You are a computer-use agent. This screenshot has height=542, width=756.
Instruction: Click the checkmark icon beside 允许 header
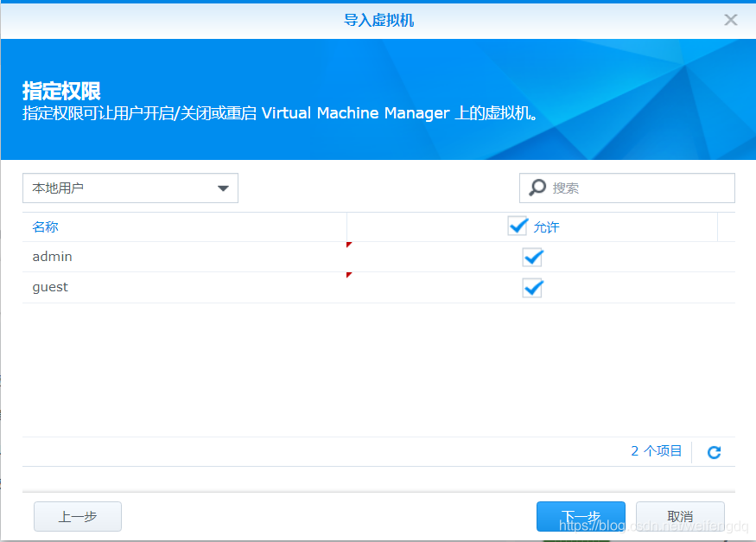point(518,226)
